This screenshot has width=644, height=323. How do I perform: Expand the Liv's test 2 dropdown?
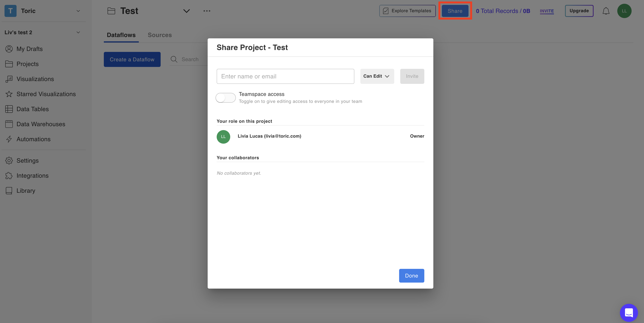point(78,32)
